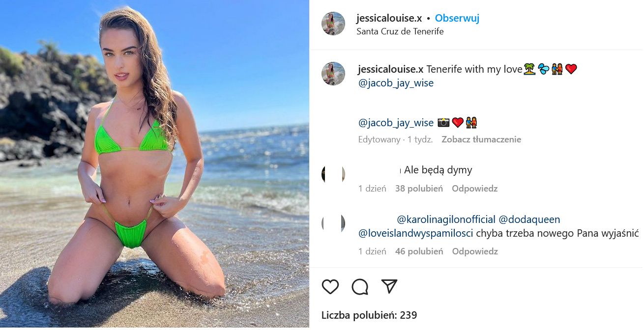The image size is (644, 330).
Task: Open @karolinagilonofficial mention
Action: tap(446, 220)
